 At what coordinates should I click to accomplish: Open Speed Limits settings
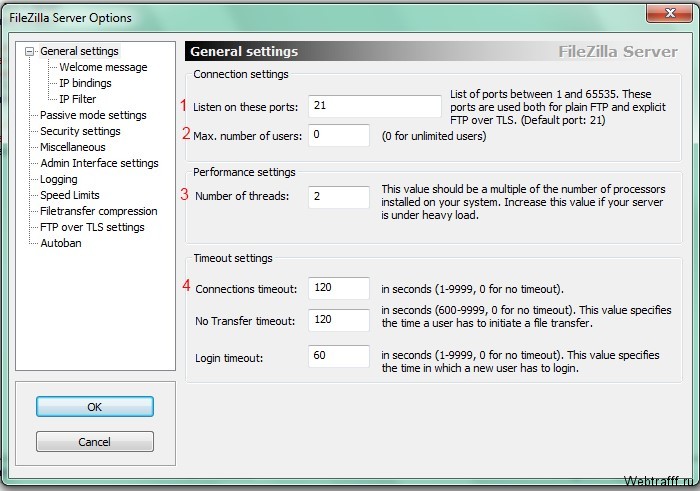[x=70, y=196]
